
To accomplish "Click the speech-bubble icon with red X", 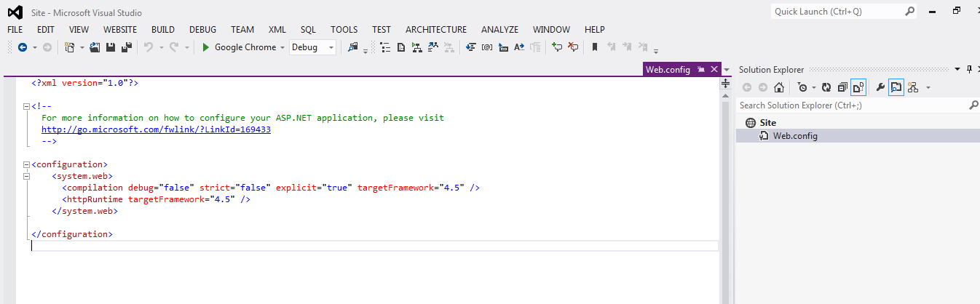I will (573, 47).
